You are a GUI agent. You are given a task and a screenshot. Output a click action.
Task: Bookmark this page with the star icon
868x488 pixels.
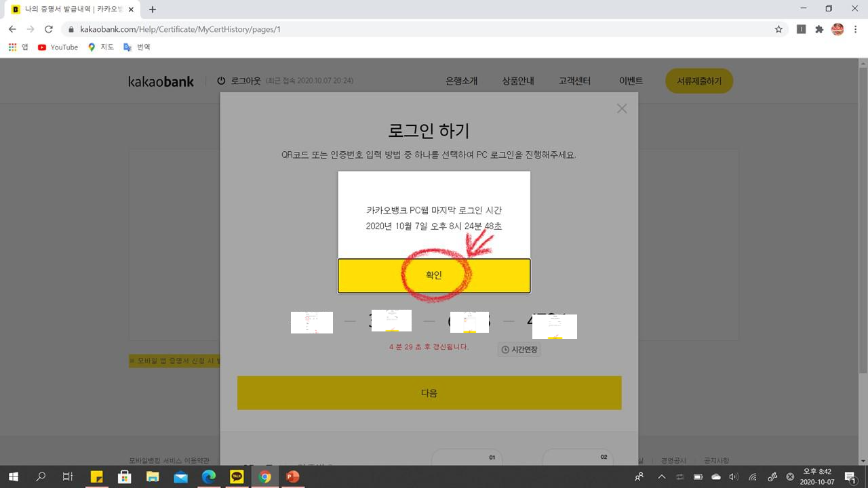click(778, 29)
